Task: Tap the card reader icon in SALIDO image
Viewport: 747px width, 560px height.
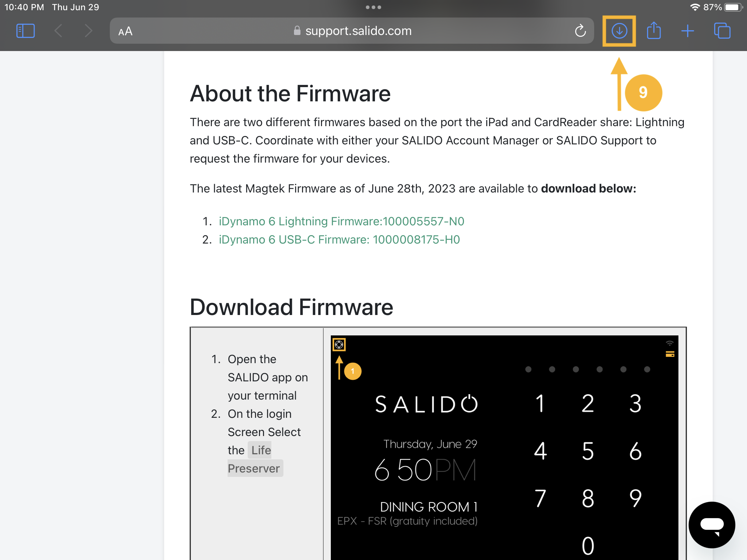Action: [x=670, y=354]
